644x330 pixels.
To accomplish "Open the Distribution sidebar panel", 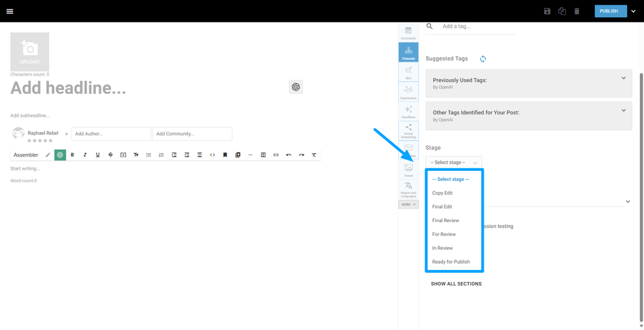I will tap(408, 92).
